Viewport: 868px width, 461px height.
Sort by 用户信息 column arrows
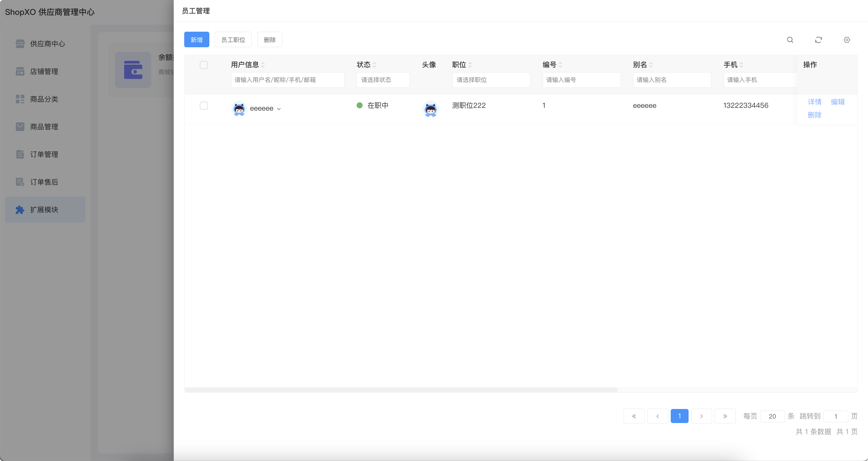263,65
